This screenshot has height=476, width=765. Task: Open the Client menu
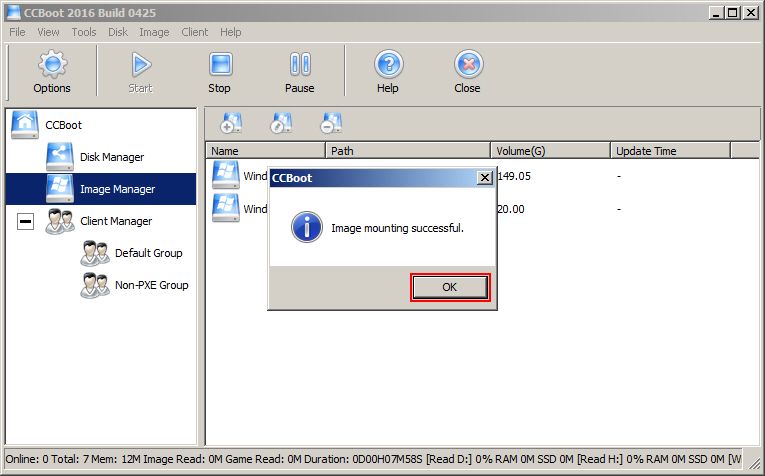(195, 32)
